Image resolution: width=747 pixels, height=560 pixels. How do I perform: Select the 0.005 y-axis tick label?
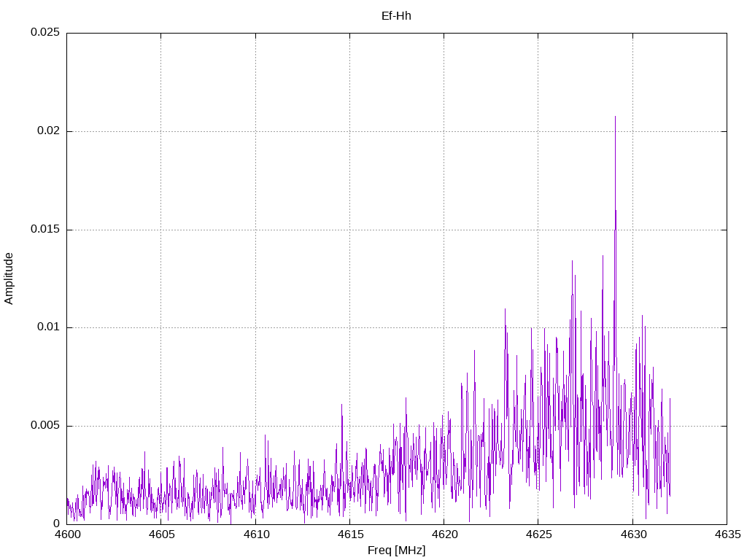(44, 426)
